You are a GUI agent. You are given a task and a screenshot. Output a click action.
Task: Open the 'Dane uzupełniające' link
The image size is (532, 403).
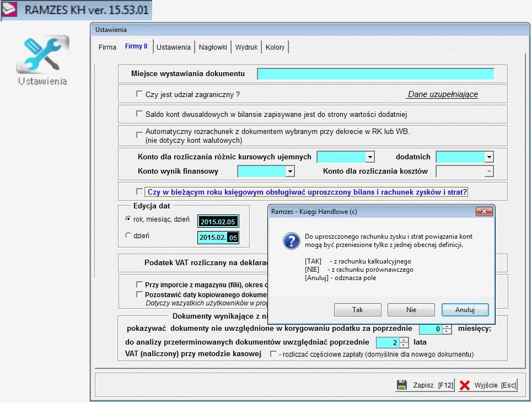(443, 94)
